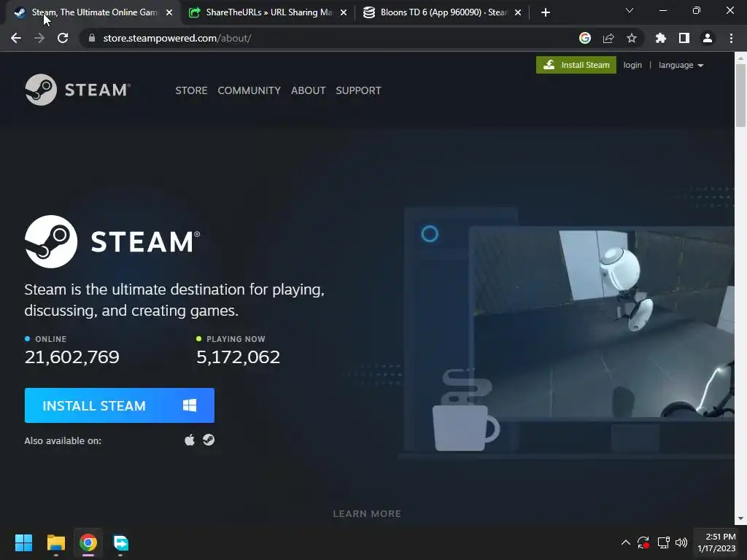Click the Apple macOS download icon
The image size is (747, 560).
coord(190,440)
